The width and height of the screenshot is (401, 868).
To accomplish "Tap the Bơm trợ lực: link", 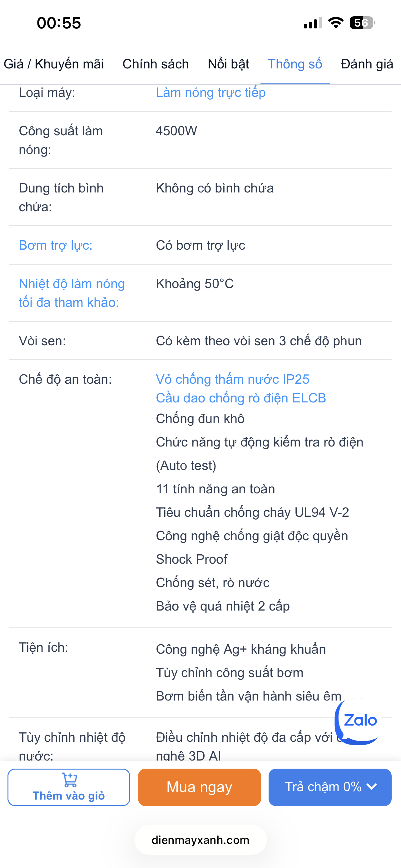I will pos(56,245).
